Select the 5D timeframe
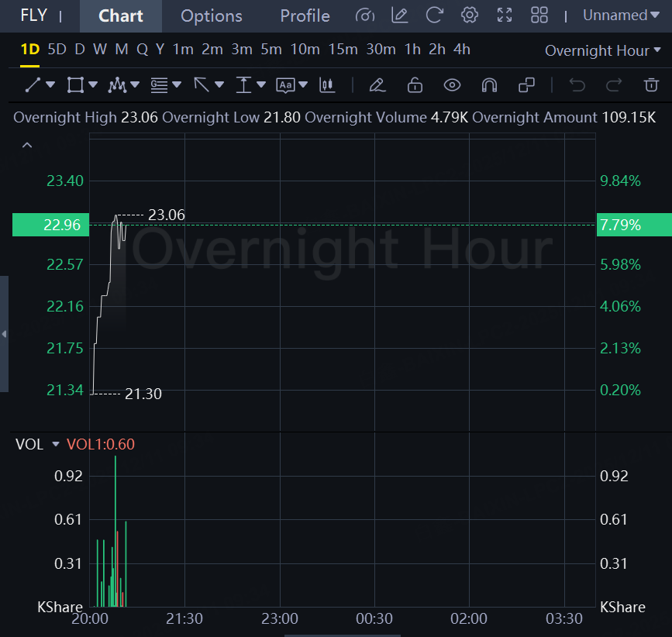Screen dimensions: 672x637 pos(57,50)
